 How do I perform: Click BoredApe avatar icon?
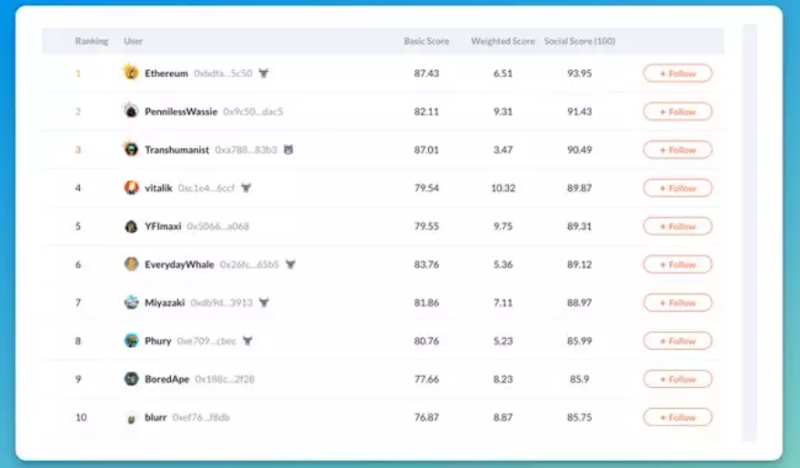(130, 379)
